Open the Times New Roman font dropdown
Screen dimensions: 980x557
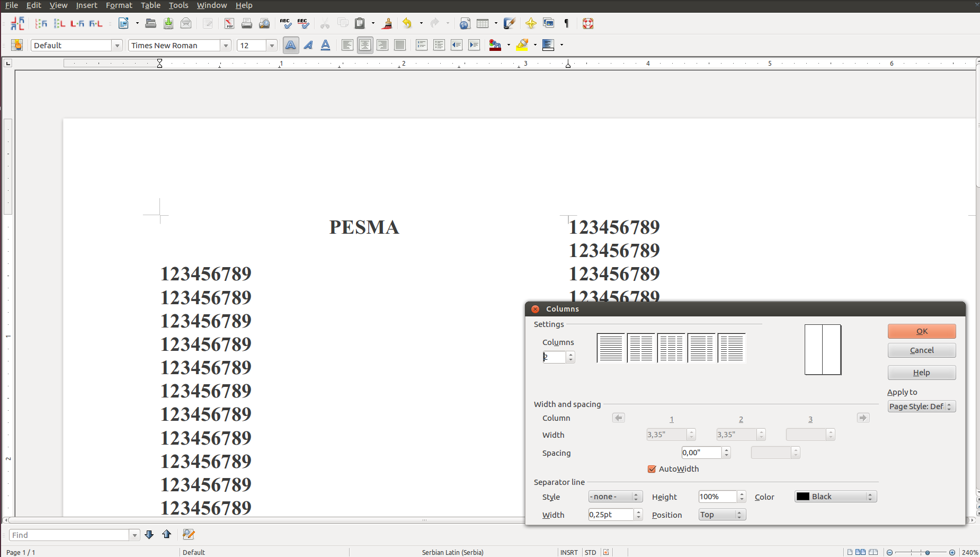pyautogui.click(x=226, y=46)
